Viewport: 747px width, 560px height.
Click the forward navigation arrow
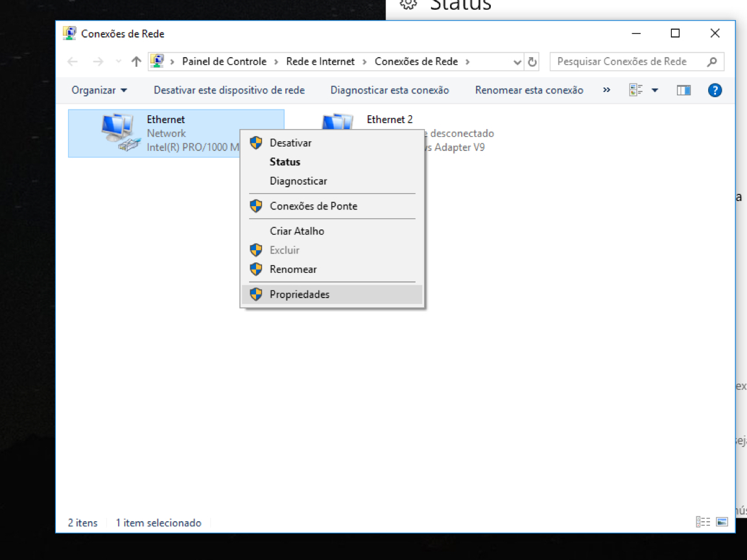coord(98,62)
